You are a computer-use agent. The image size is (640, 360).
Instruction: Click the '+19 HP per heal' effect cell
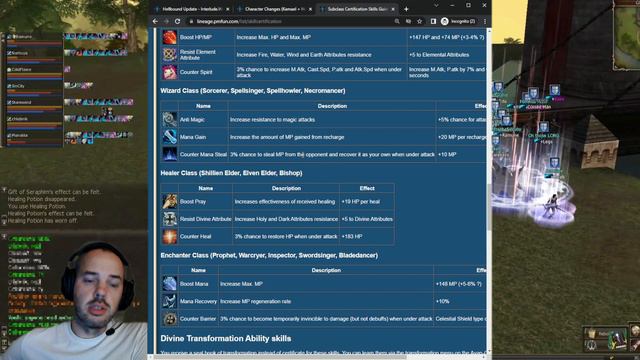(367, 202)
